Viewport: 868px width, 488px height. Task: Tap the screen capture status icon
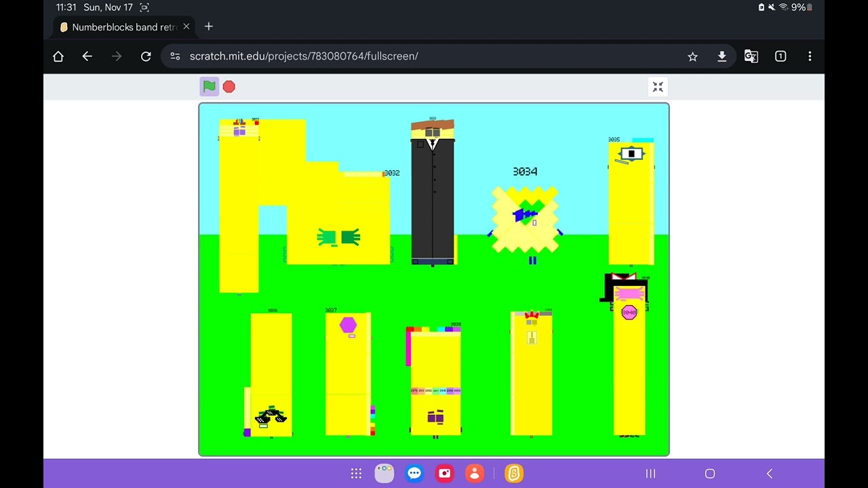pyautogui.click(x=144, y=7)
